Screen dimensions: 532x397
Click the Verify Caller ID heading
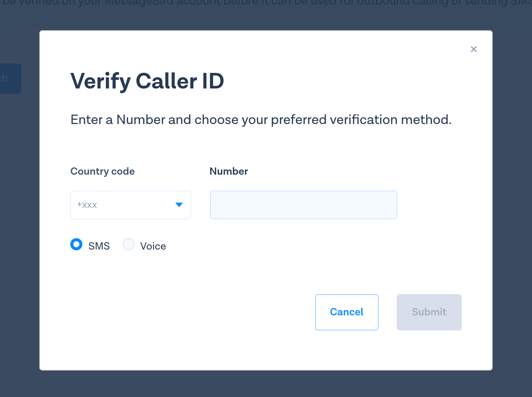[x=147, y=81]
